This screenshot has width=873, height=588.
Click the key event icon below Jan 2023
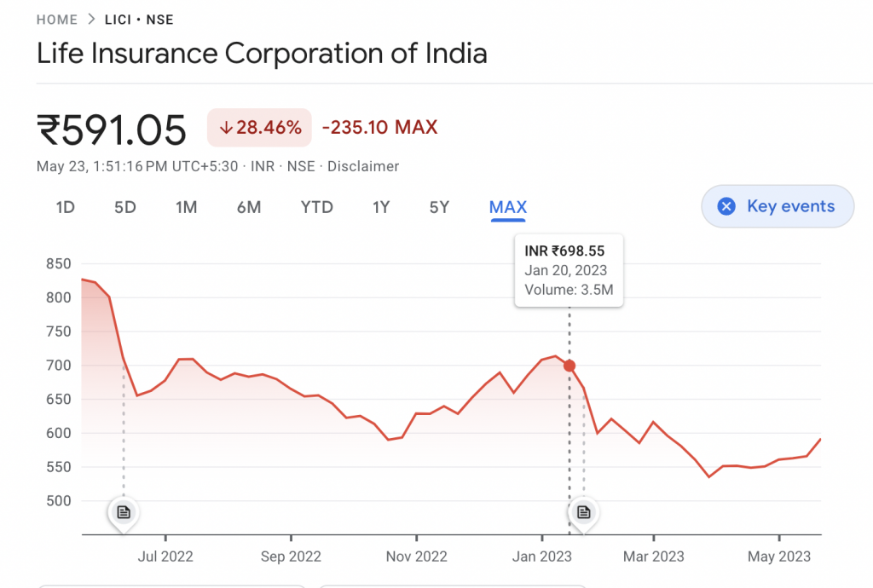(582, 512)
